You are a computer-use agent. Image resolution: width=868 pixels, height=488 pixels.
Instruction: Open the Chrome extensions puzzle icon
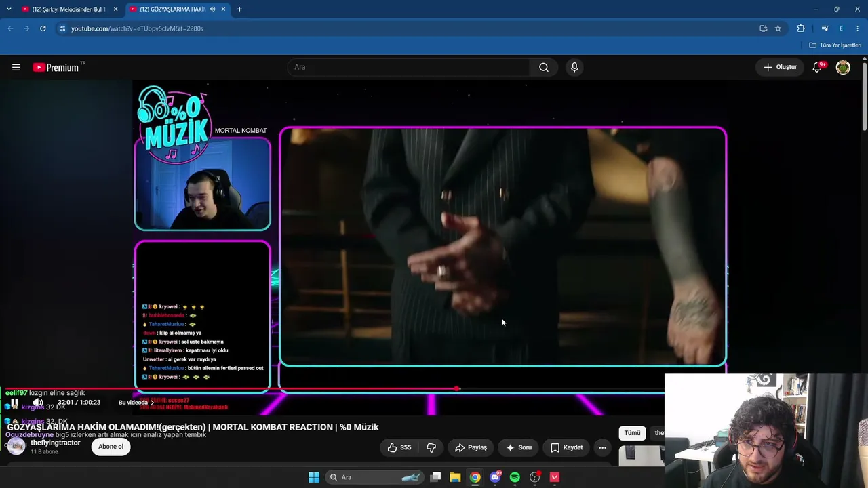[x=801, y=28]
